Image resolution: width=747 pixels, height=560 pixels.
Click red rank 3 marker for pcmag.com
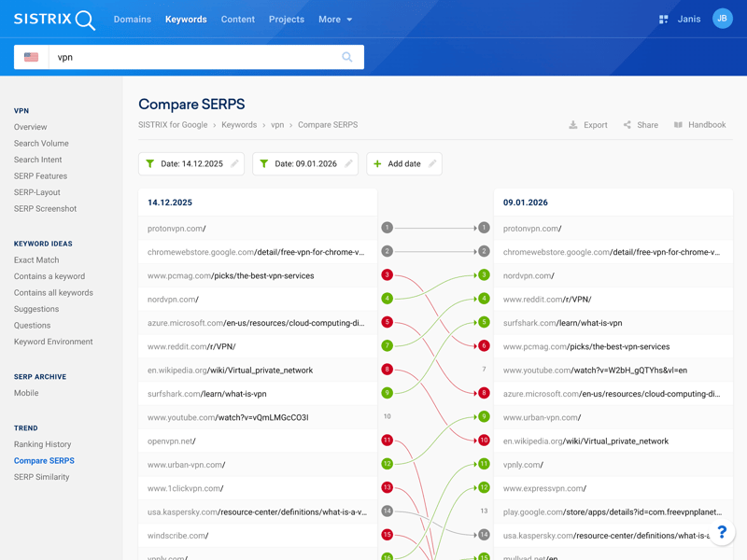[387, 275]
